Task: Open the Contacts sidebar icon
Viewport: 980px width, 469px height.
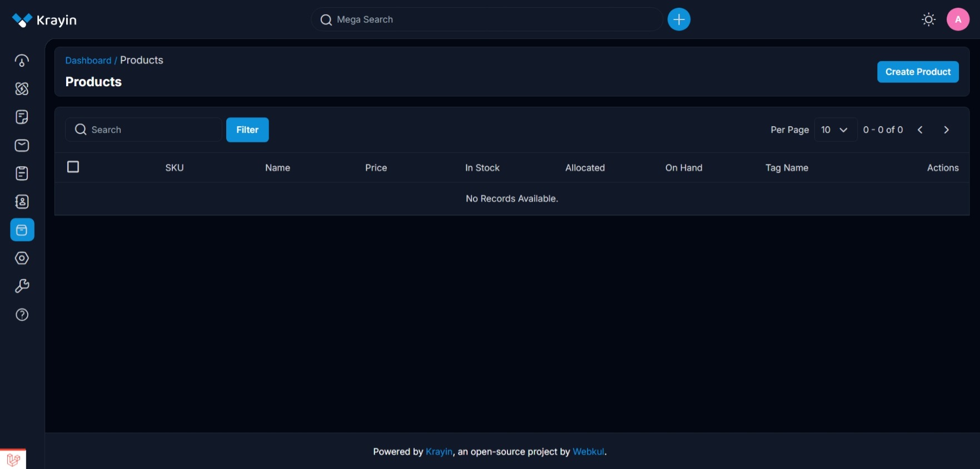Action: [x=22, y=202]
